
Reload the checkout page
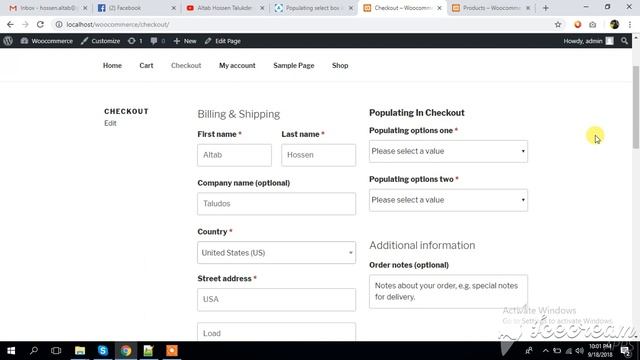[x=40, y=24]
